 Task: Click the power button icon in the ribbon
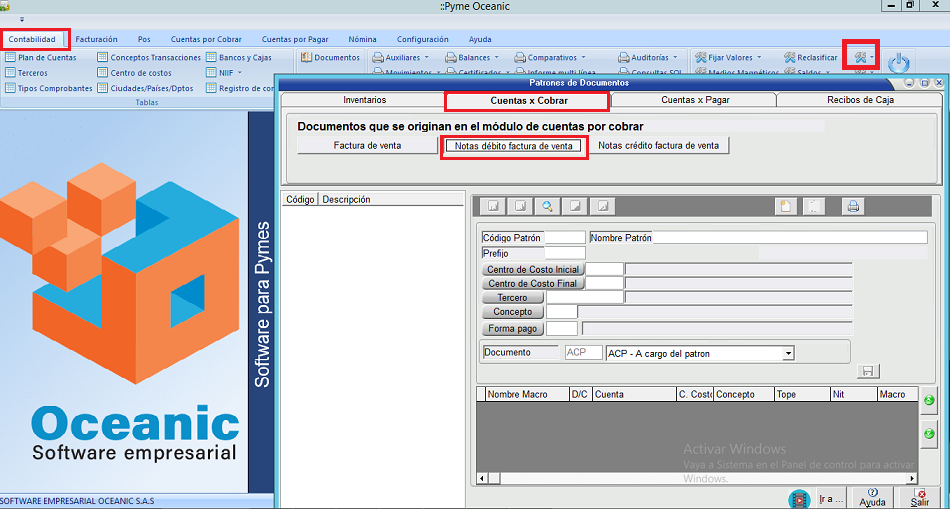899,63
